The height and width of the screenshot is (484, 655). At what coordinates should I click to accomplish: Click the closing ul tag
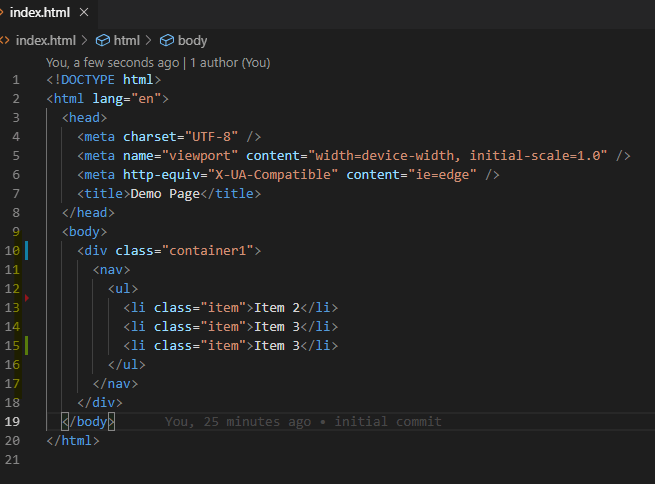[x=127, y=365]
